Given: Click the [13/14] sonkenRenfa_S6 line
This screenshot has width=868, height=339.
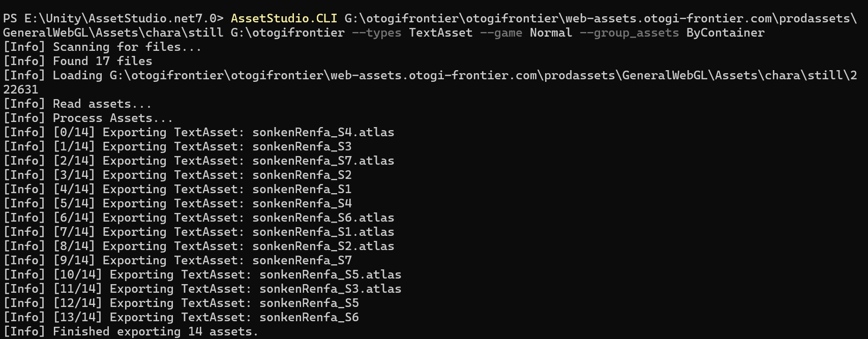Looking at the screenshot, I should (x=181, y=317).
